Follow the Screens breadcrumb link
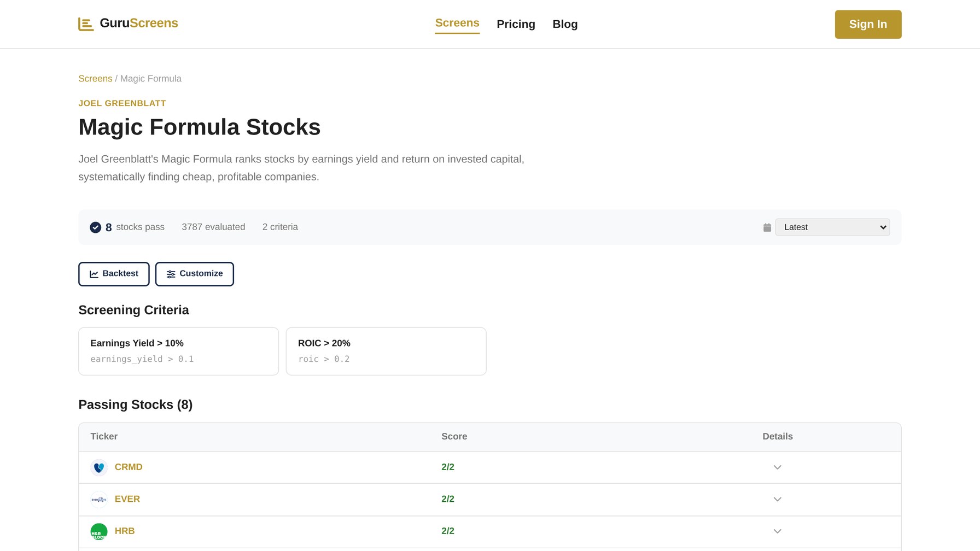 pos(95,79)
